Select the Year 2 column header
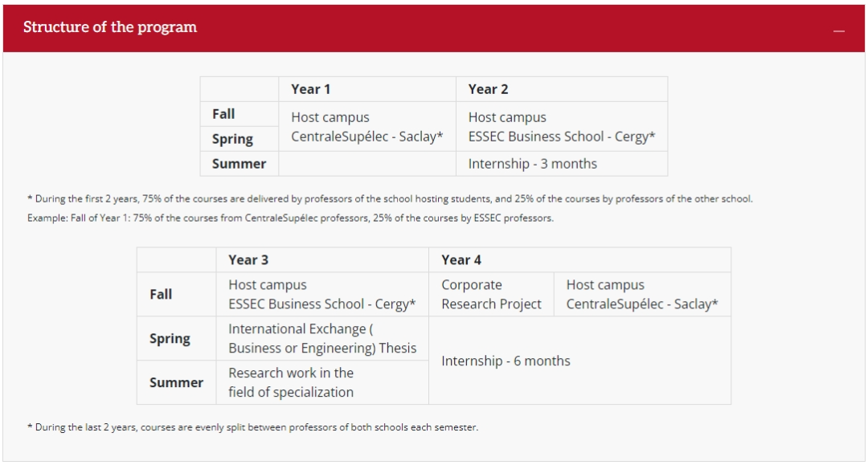868x465 pixels. click(488, 89)
